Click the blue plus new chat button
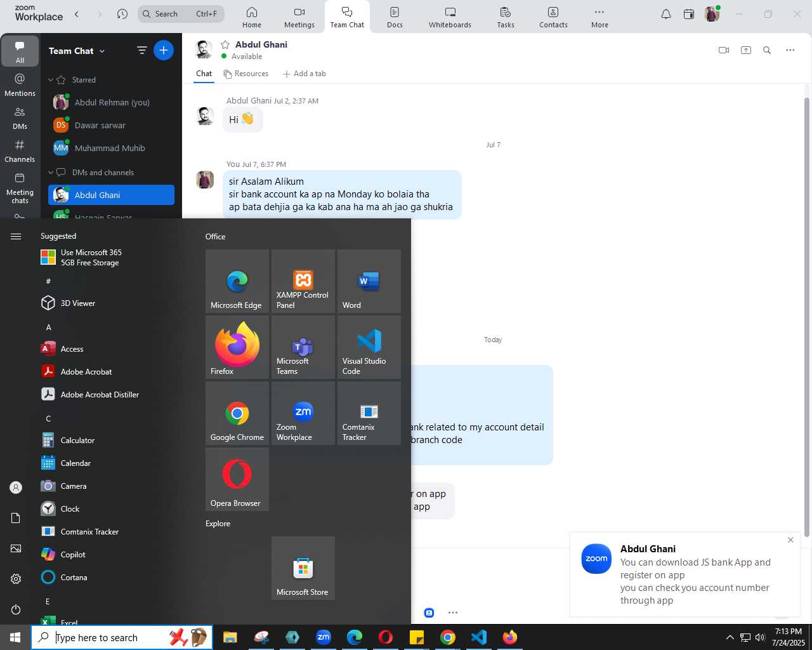Screen dimensions: 812x650 [164, 50]
